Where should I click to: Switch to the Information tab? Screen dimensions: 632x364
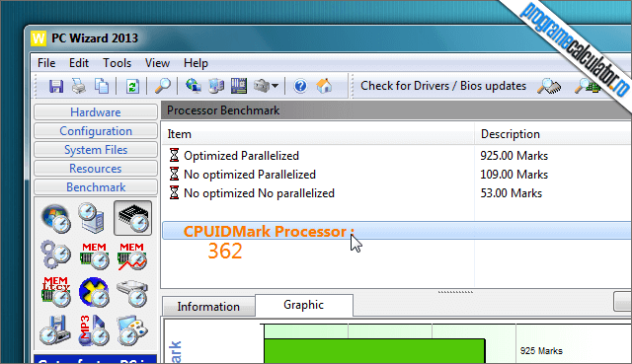point(208,307)
